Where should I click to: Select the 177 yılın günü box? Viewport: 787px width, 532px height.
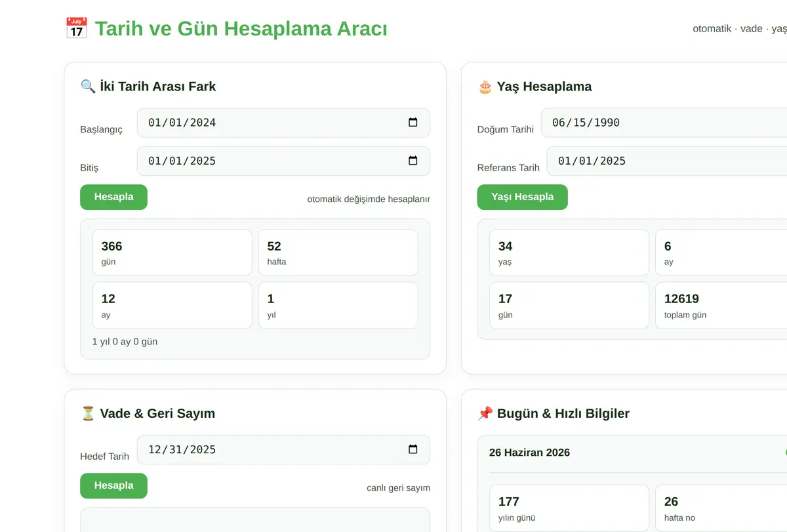[x=569, y=508]
